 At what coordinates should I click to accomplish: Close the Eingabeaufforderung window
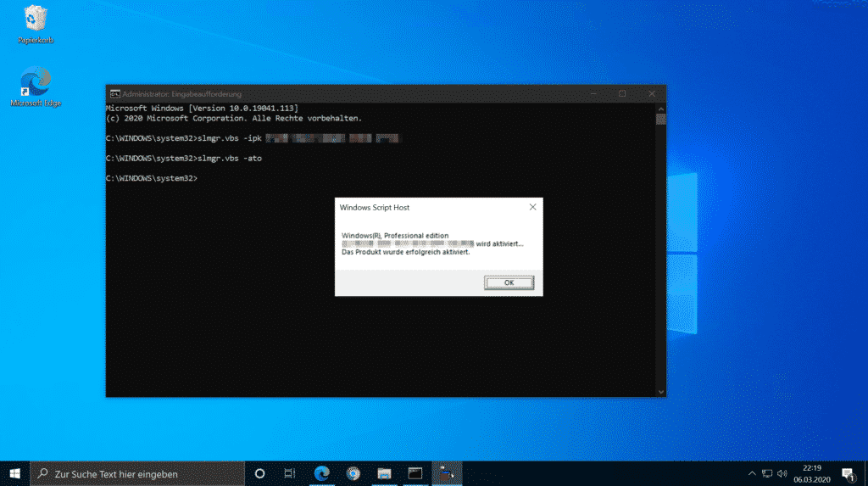tap(652, 93)
